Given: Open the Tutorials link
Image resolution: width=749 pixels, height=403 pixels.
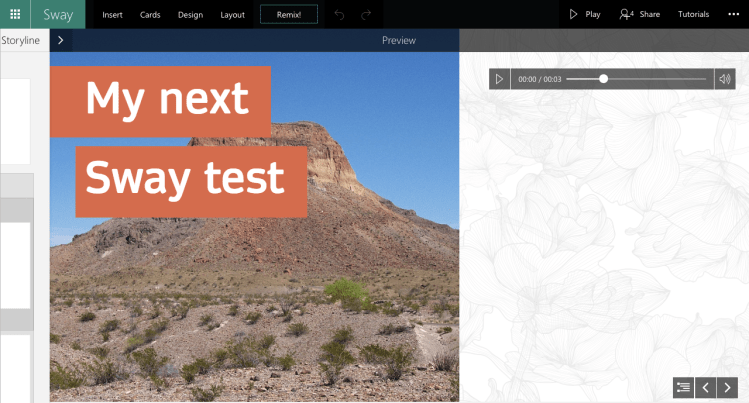Looking at the screenshot, I should click(x=693, y=14).
